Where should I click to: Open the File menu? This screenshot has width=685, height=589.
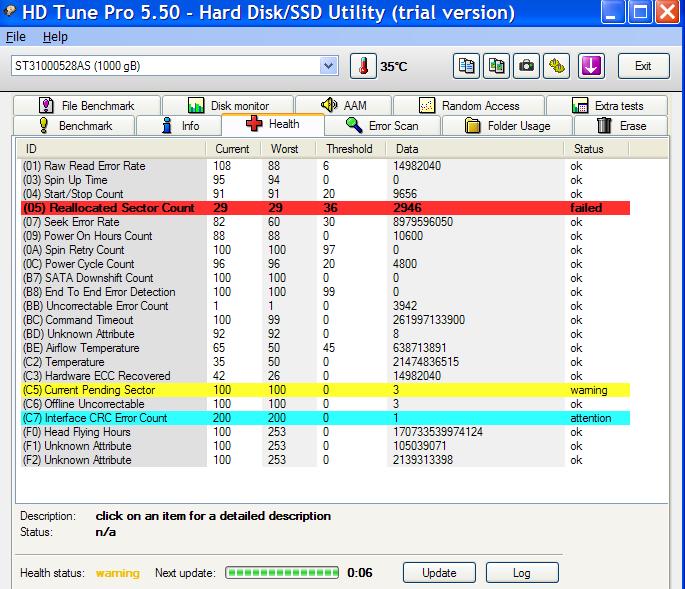coord(16,37)
